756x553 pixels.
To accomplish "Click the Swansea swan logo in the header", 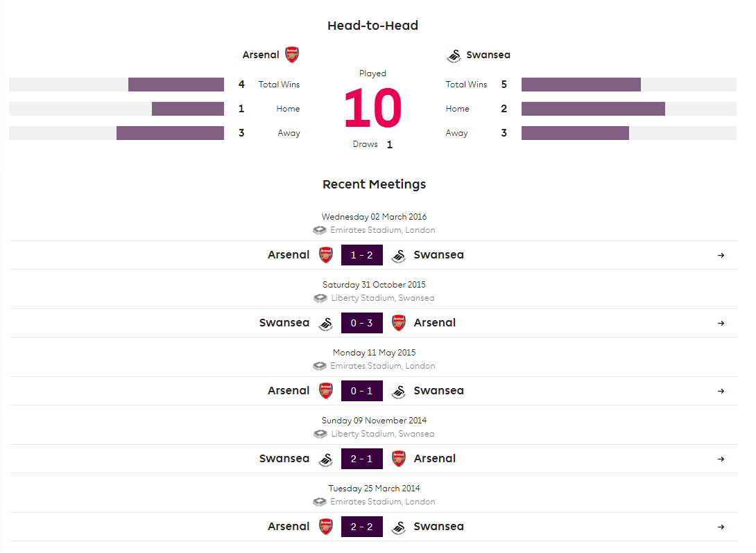I will tap(454, 56).
